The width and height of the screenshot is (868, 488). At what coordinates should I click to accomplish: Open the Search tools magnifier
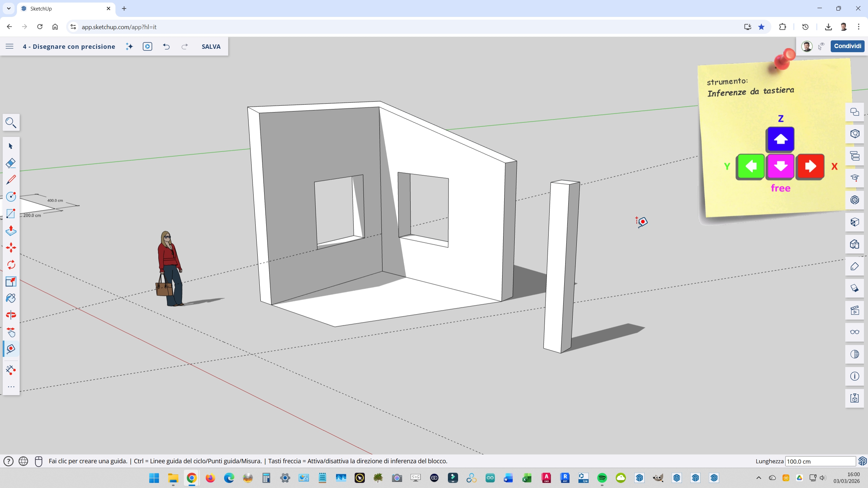coord(11,122)
